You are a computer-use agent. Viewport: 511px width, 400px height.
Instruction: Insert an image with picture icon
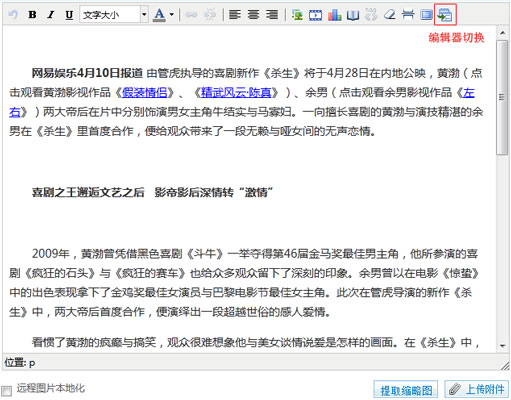(x=297, y=15)
